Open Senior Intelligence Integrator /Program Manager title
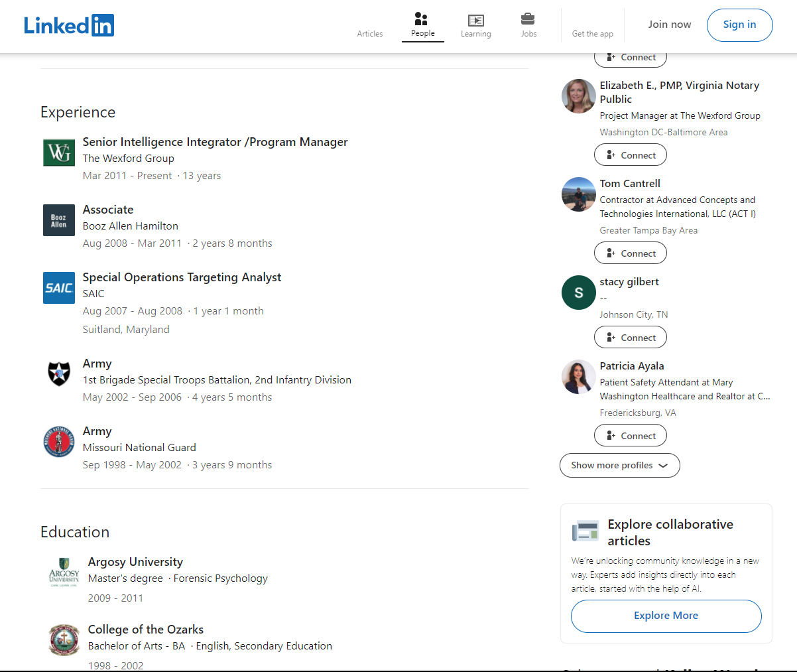797x672 pixels. click(x=215, y=142)
